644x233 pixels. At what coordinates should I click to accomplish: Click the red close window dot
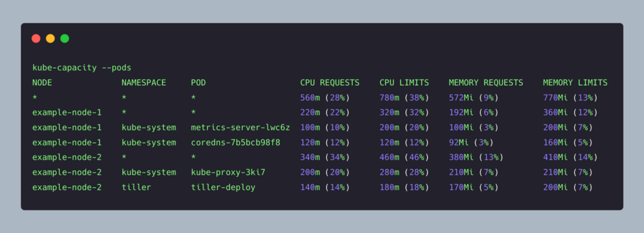tap(36, 39)
